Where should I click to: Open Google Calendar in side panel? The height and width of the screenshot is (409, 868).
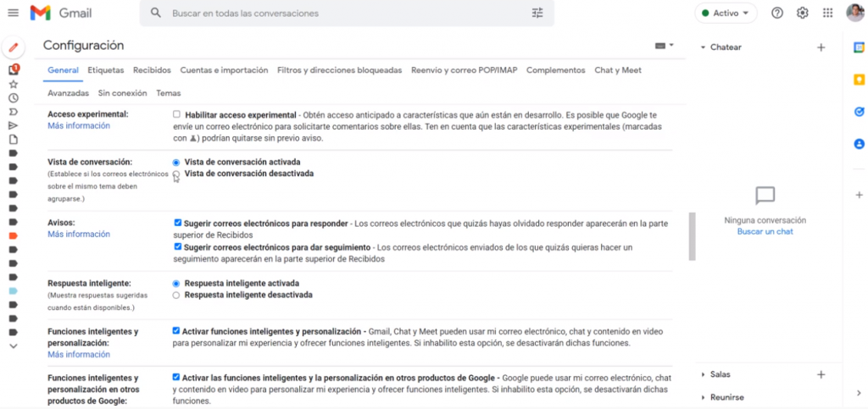click(x=858, y=48)
